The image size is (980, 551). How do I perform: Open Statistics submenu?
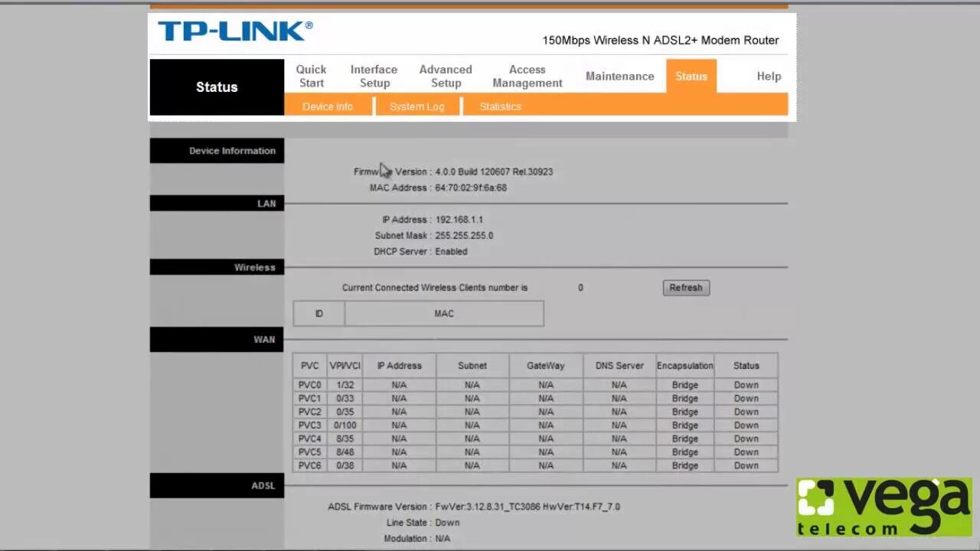tap(500, 106)
